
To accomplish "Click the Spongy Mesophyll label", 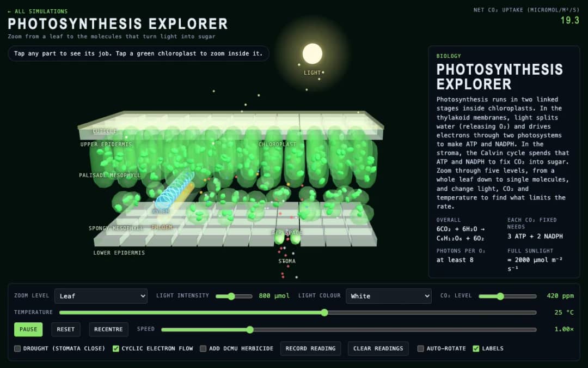I will (116, 228).
